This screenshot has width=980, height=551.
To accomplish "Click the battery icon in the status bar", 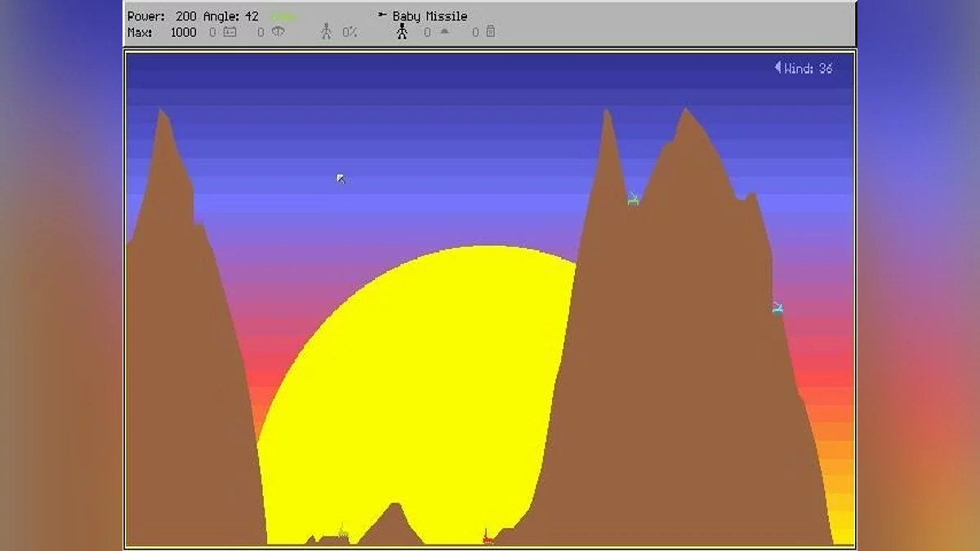I will pos(229,32).
